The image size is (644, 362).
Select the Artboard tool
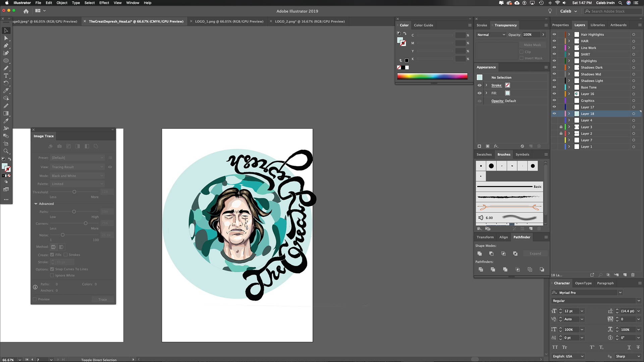tap(6, 143)
